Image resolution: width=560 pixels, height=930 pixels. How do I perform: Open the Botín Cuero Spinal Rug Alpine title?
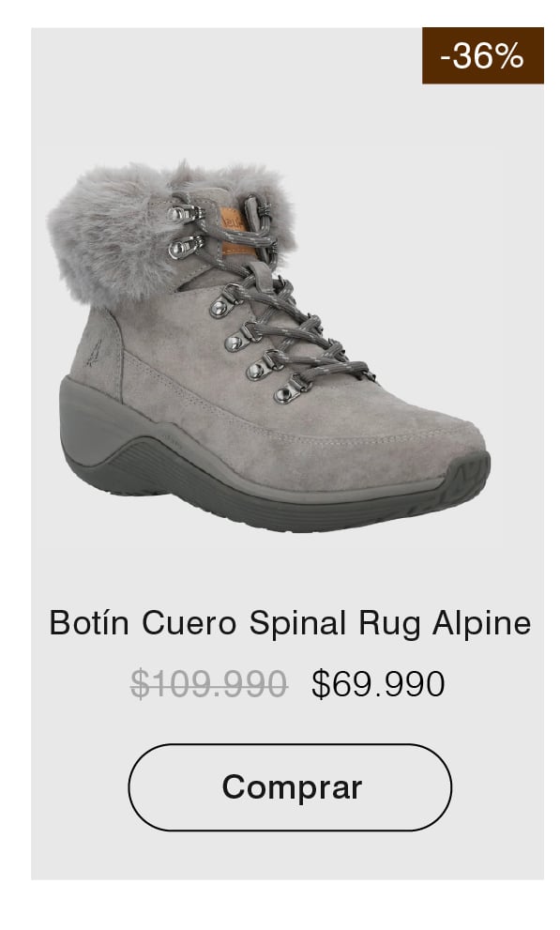pyautogui.click(x=290, y=623)
